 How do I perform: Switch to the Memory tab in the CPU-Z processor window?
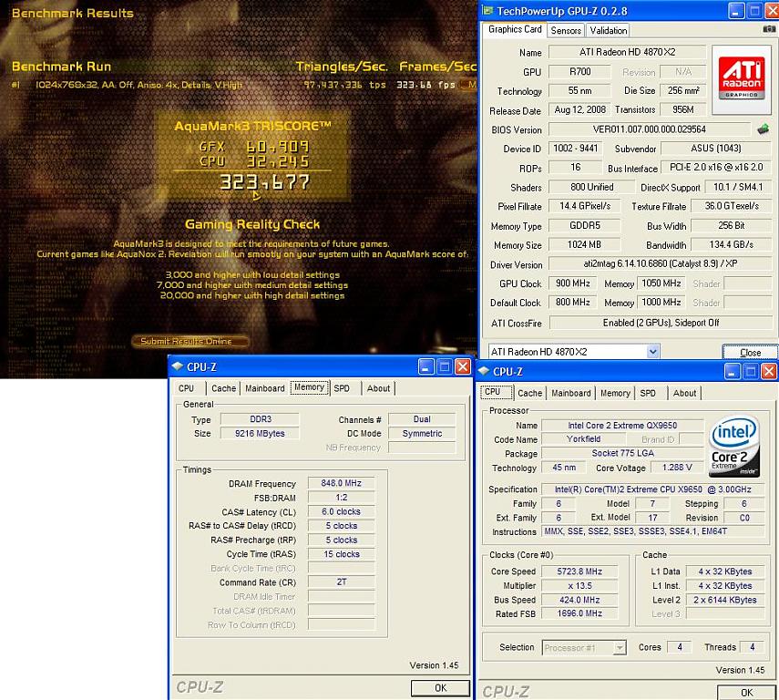615,393
